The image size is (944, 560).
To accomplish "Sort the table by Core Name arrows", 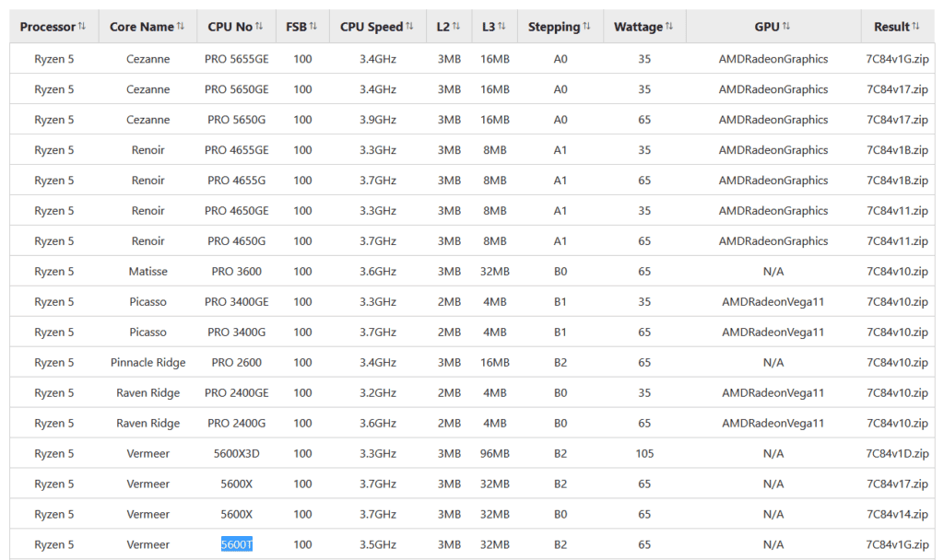I will pos(180,27).
